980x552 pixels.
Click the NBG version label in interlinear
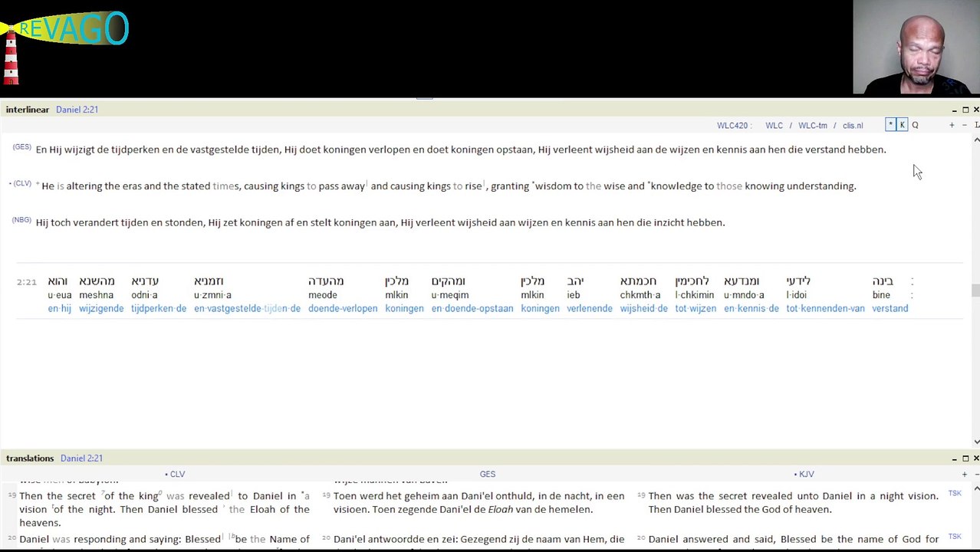pyautogui.click(x=21, y=220)
